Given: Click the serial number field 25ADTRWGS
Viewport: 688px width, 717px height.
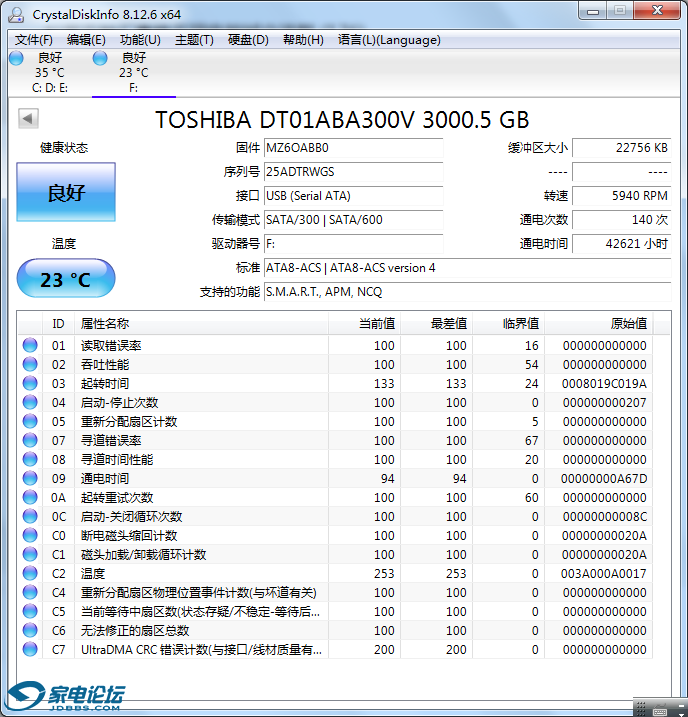Looking at the screenshot, I should [353, 172].
